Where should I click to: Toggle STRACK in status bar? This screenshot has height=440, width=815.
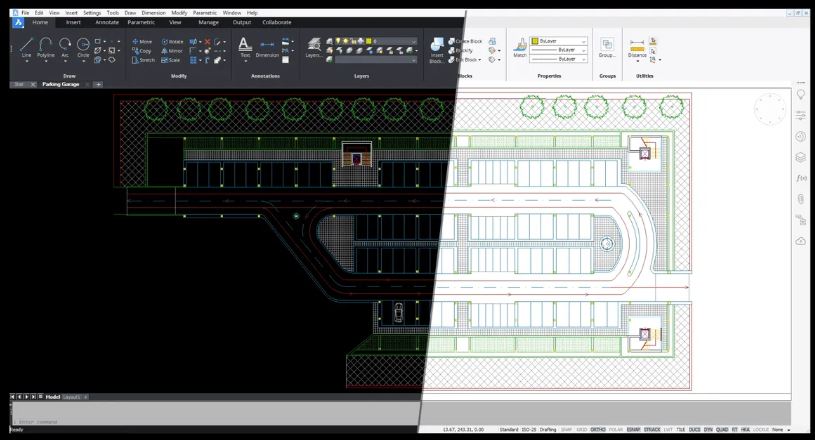tap(652, 430)
